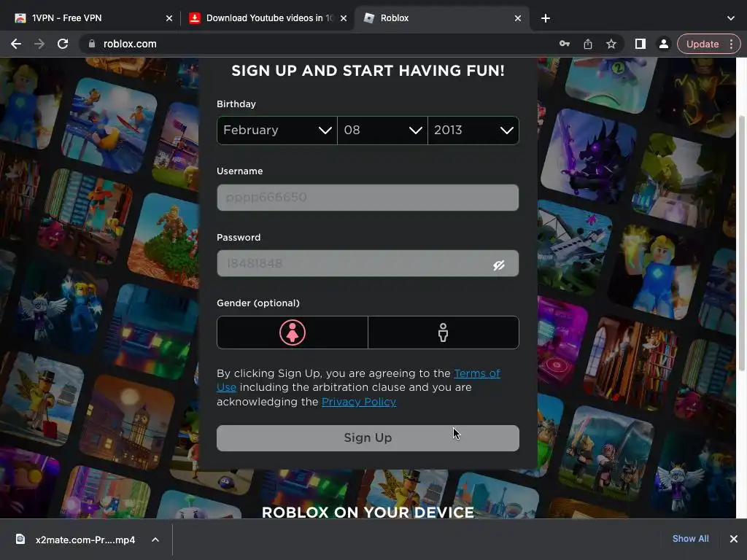Click the library bookshelf thumbnail on the right
747x560 pixels.
pos(631,363)
